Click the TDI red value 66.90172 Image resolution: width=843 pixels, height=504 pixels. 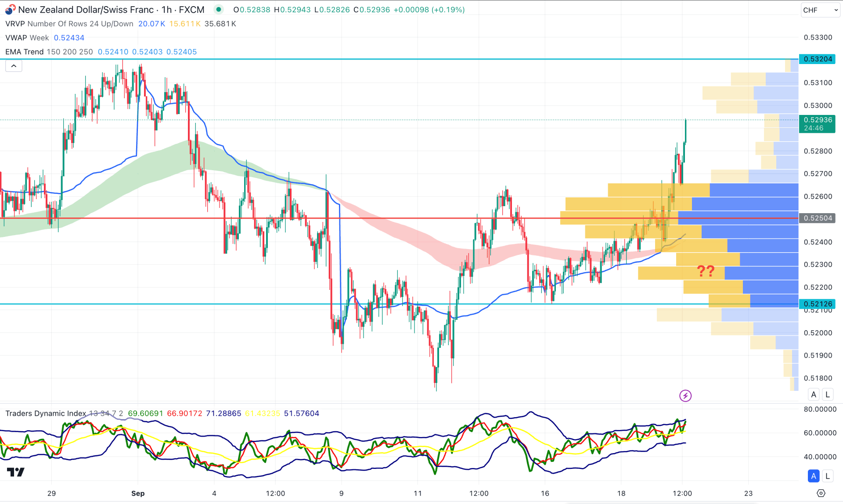(x=184, y=413)
